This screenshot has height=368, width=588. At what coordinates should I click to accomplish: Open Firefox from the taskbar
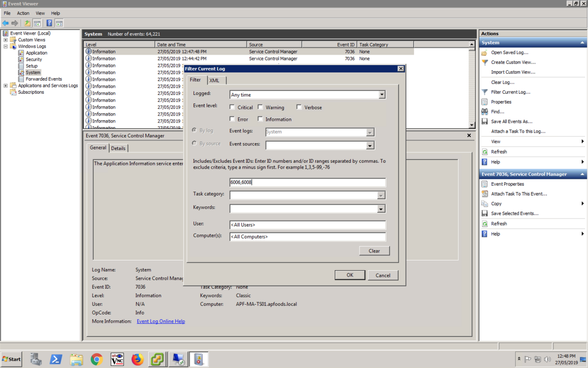[x=137, y=359]
